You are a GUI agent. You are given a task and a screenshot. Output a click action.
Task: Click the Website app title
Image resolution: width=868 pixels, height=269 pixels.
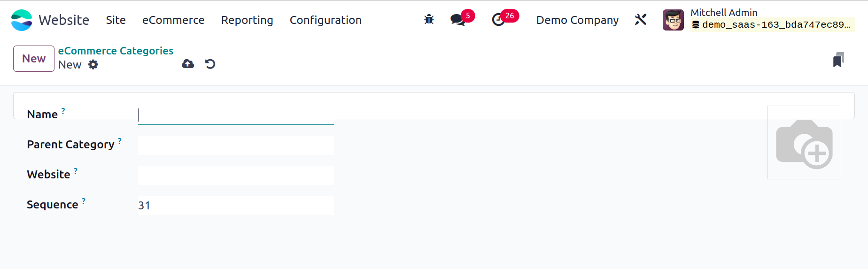[x=64, y=20]
